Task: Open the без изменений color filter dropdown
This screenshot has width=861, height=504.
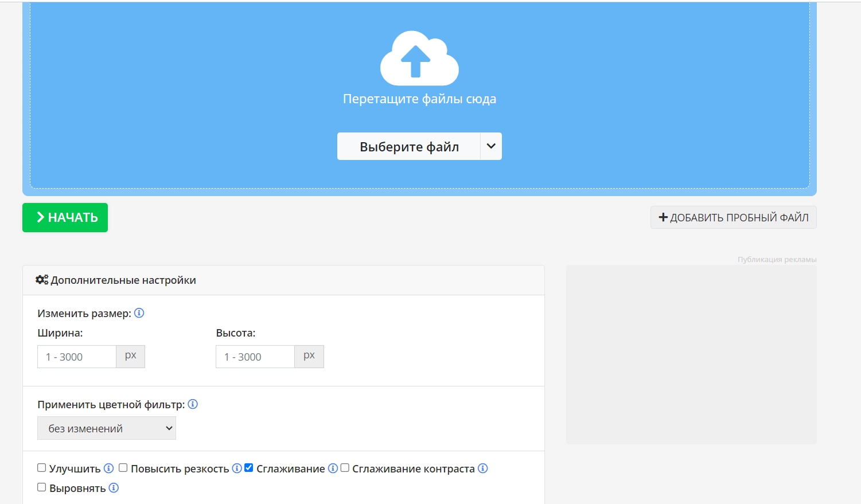Action: pyautogui.click(x=107, y=428)
